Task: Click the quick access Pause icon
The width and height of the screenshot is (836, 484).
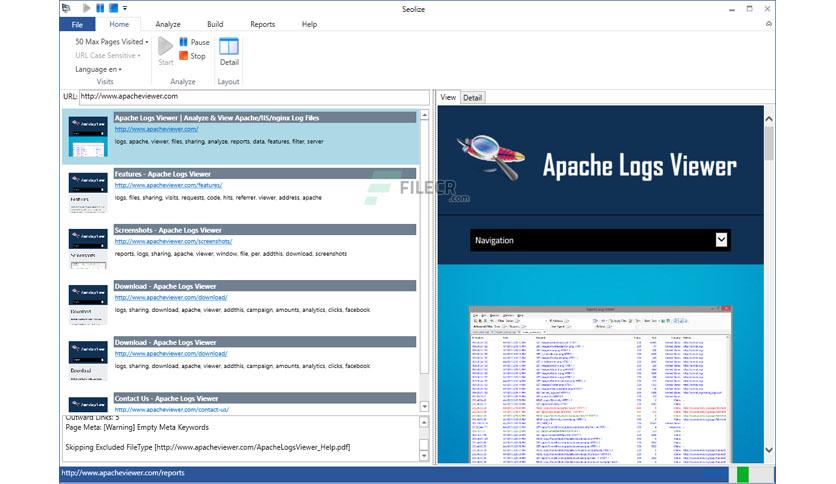Action: pos(100,8)
